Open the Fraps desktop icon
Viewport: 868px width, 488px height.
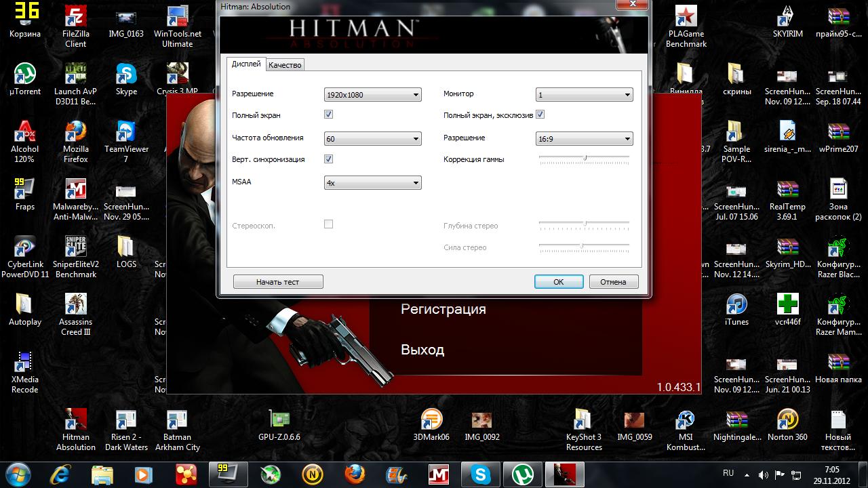coord(24,190)
